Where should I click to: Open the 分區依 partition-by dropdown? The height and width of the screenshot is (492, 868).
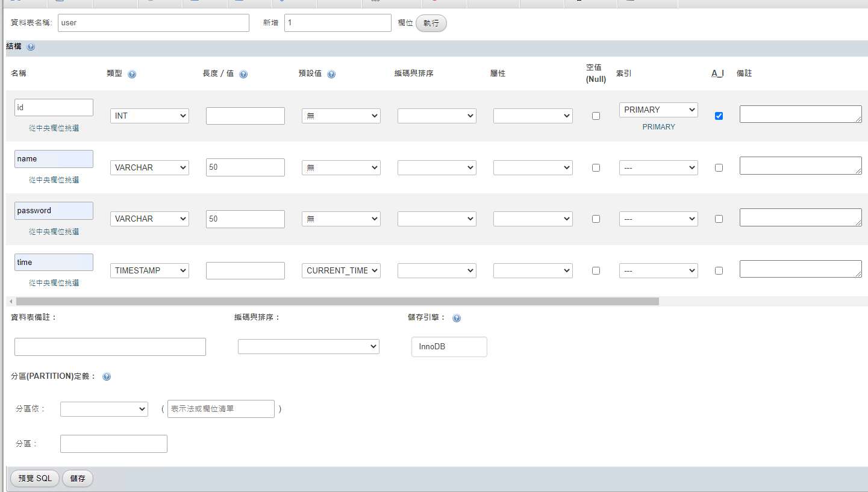pos(104,409)
